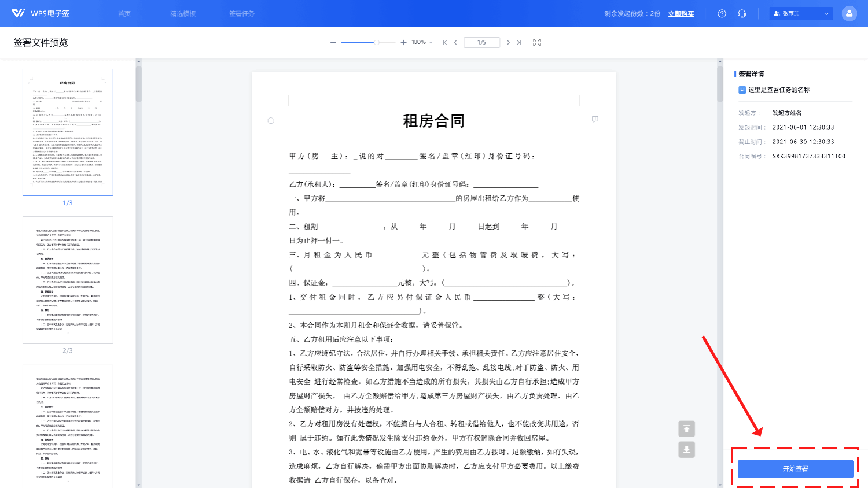This screenshot has height=488, width=868.
Task: Click the back-to-top arrow button
Action: [686, 429]
